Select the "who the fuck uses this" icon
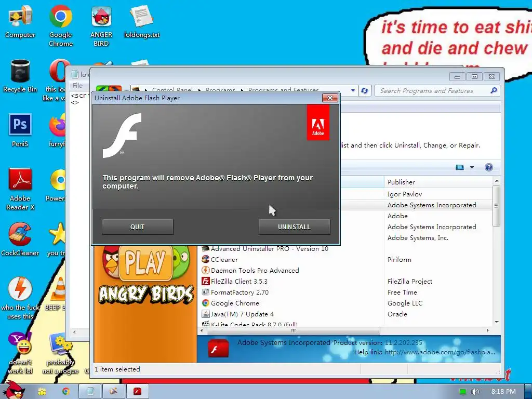The image size is (532, 399). tap(20, 298)
